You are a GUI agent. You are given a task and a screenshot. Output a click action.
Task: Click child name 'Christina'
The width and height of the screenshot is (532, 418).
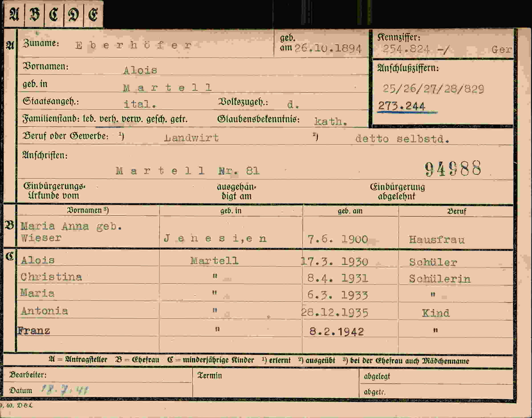click(51, 277)
